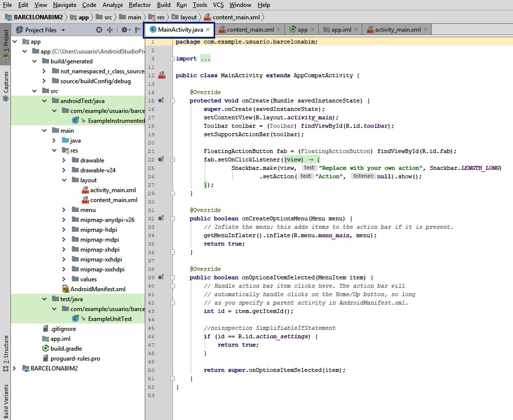Click the gutter icon next to onOptionsItemSelected
The width and height of the screenshot is (513, 420).
161,277
